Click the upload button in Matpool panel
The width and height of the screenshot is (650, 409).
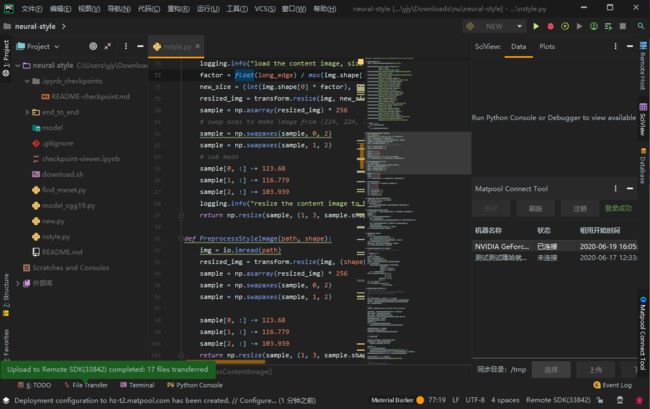coord(595,370)
